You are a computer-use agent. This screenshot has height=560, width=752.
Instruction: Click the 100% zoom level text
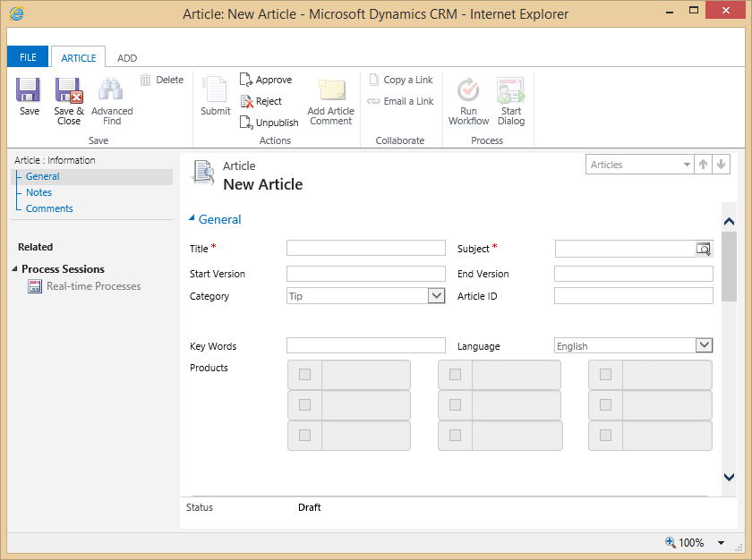[x=691, y=542]
